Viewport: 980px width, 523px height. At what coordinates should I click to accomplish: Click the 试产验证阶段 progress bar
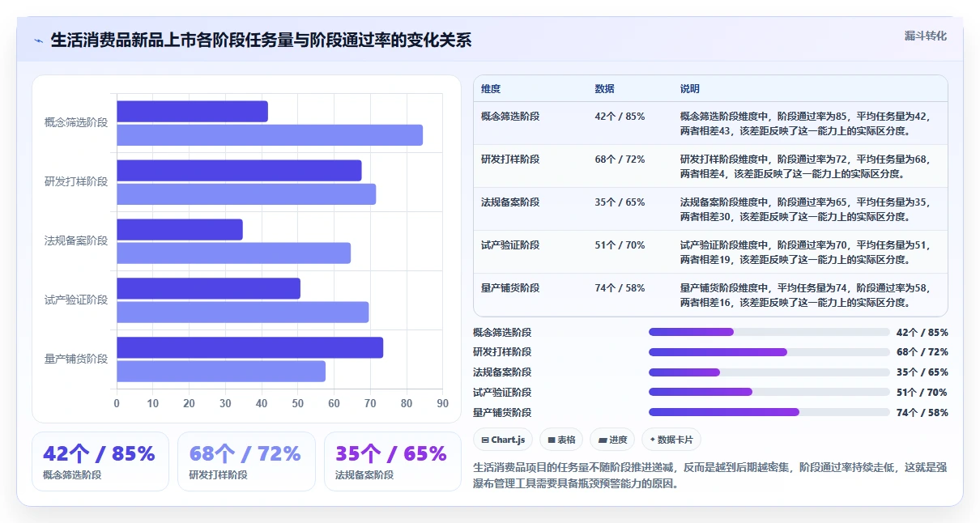[769, 392]
